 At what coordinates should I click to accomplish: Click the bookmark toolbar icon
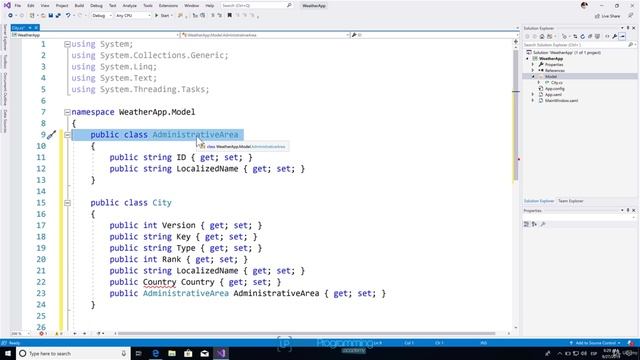pos(229,16)
